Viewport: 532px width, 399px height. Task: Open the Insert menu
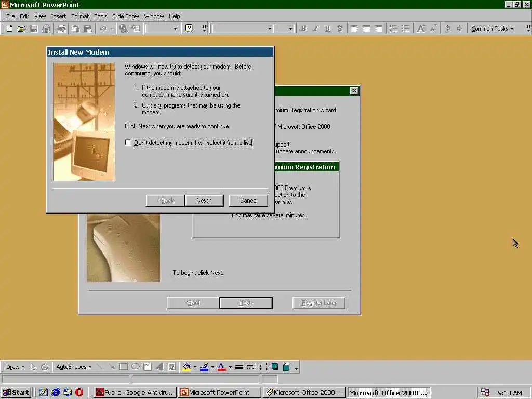59,16
